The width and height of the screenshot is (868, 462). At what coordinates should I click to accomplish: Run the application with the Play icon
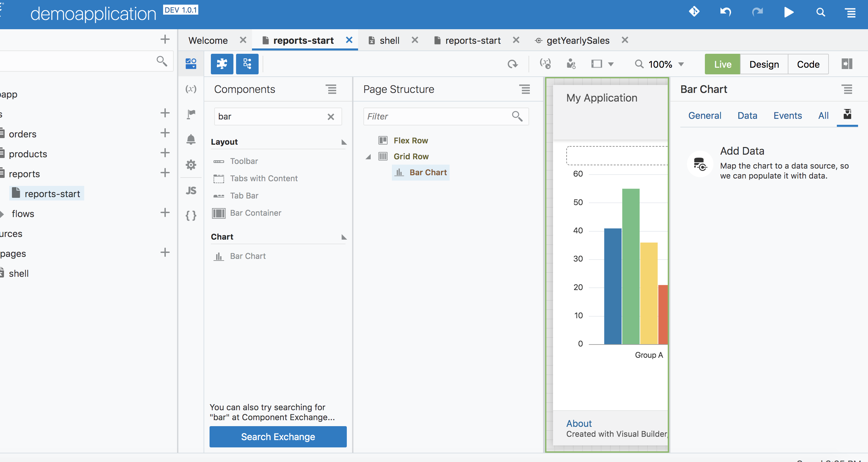coord(788,13)
